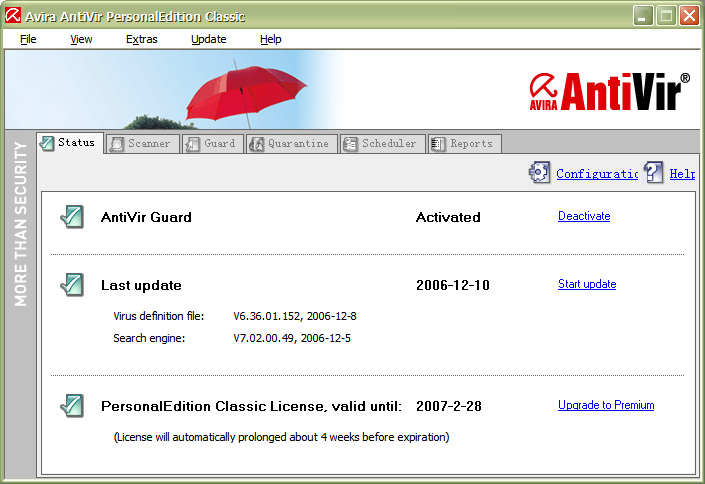
Task: Click the Avira AntiVir logo in the banner
Action: [610, 92]
